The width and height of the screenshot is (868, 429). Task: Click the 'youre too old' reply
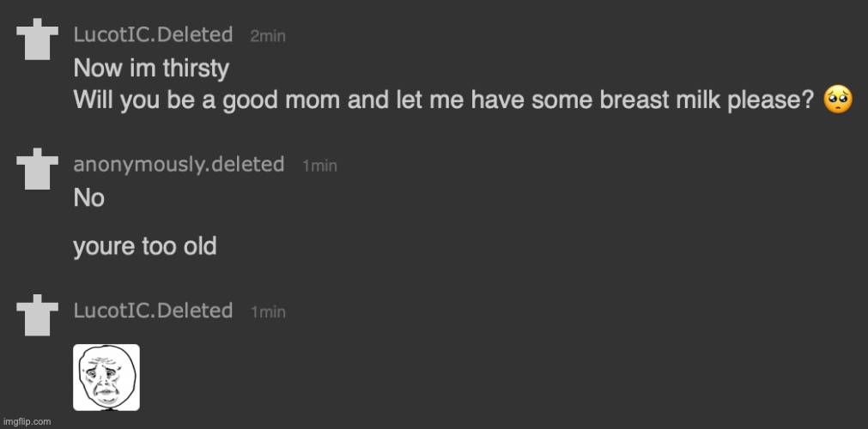point(144,246)
